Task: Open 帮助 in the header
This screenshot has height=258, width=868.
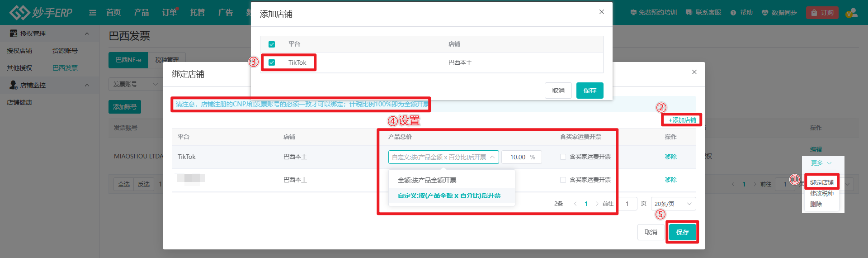Action: tap(741, 13)
